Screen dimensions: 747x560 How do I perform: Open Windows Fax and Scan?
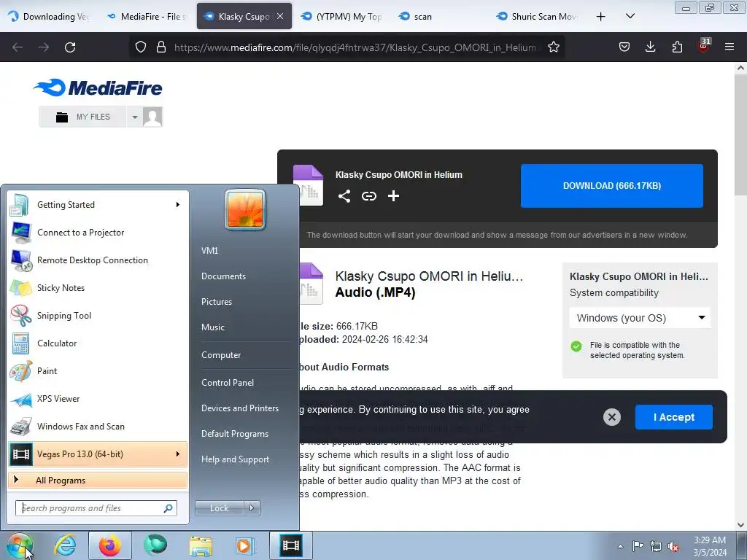click(98, 426)
